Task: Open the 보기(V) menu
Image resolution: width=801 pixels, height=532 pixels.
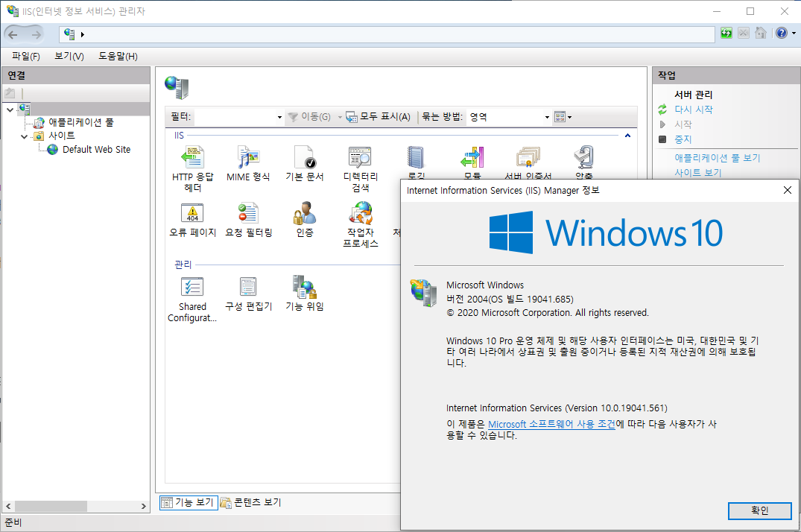Action: tap(69, 56)
